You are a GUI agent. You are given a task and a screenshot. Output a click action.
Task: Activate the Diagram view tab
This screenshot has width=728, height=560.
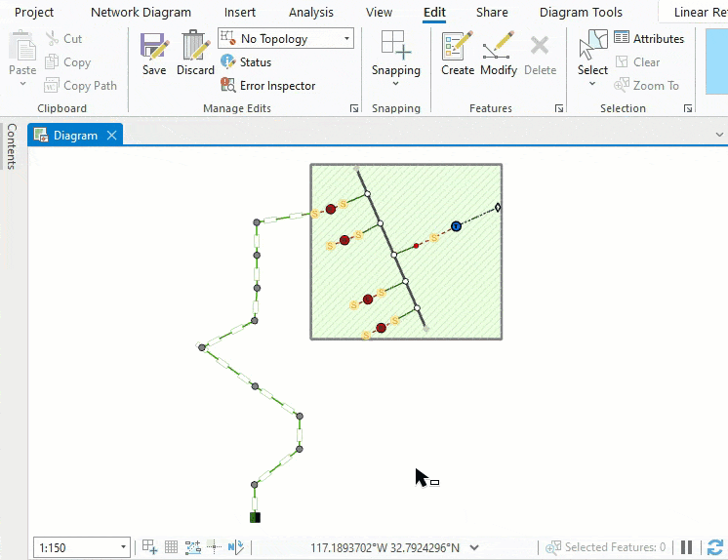pos(75,136)
